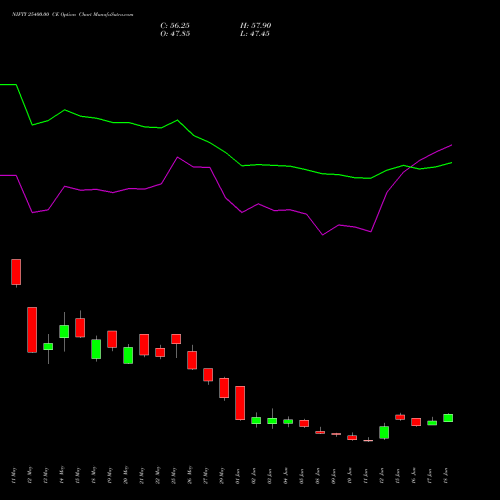The width and height of the screenshot is (500, 500).
Task: Click the tall red candle above 01 Jun
Action: tap(240, 403)
